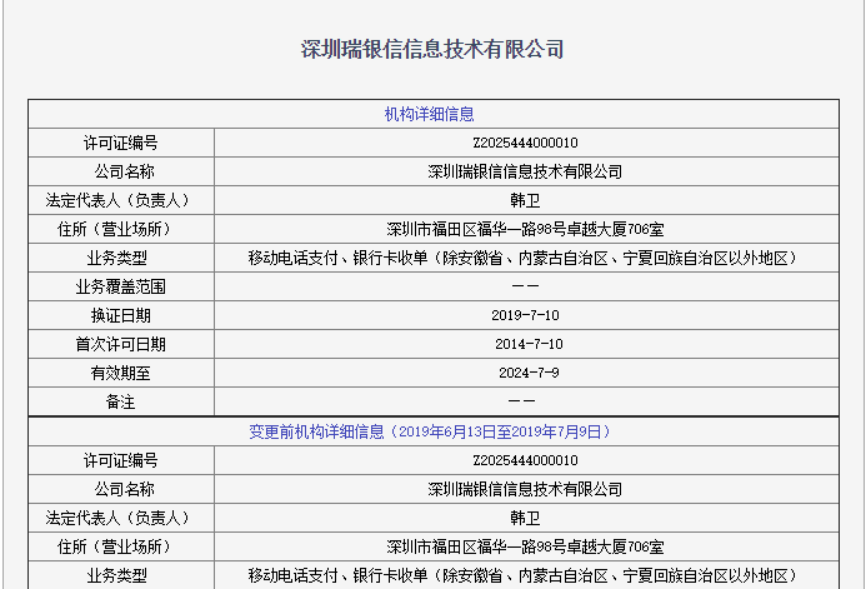Click the 变更前机构详细信息 section header
This screenshot has width=867, height=589.
tap(429, 432)
